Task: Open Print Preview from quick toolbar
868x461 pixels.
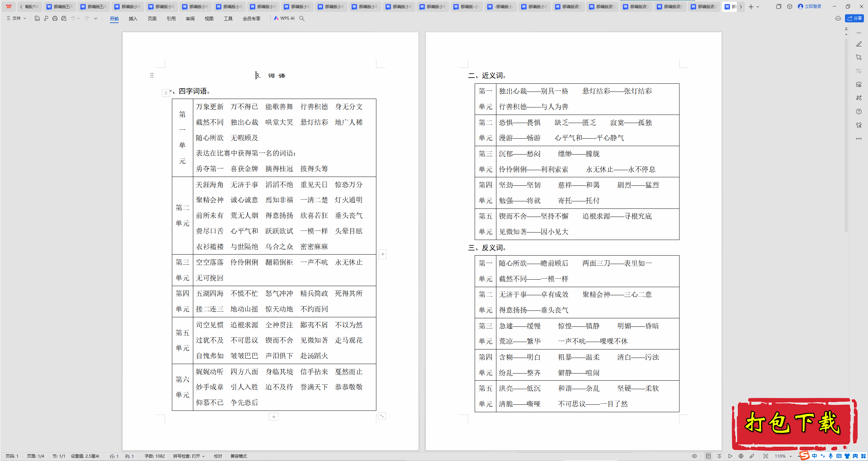Action: click(x=64, y=18)
